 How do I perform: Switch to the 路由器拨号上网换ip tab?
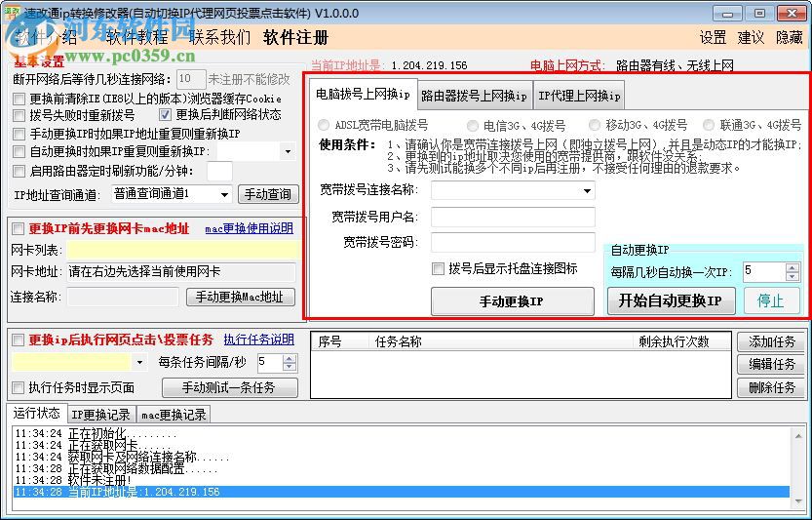click(475, 96)
